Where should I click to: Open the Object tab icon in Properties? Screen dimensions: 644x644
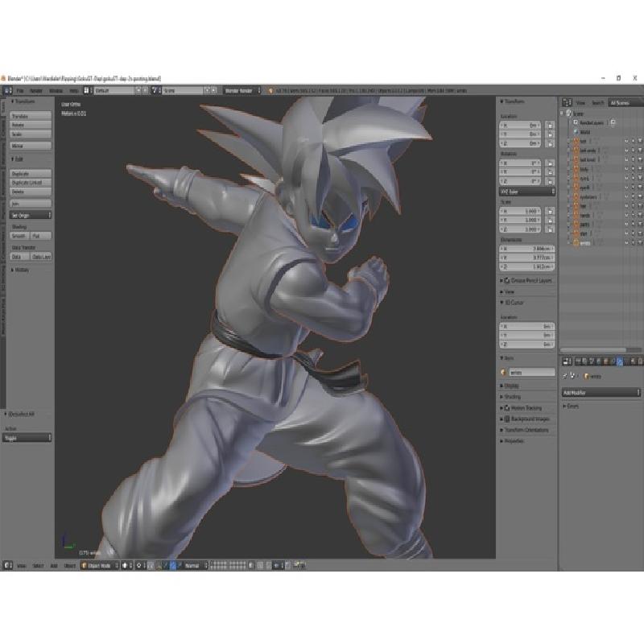tap(606, 361)
